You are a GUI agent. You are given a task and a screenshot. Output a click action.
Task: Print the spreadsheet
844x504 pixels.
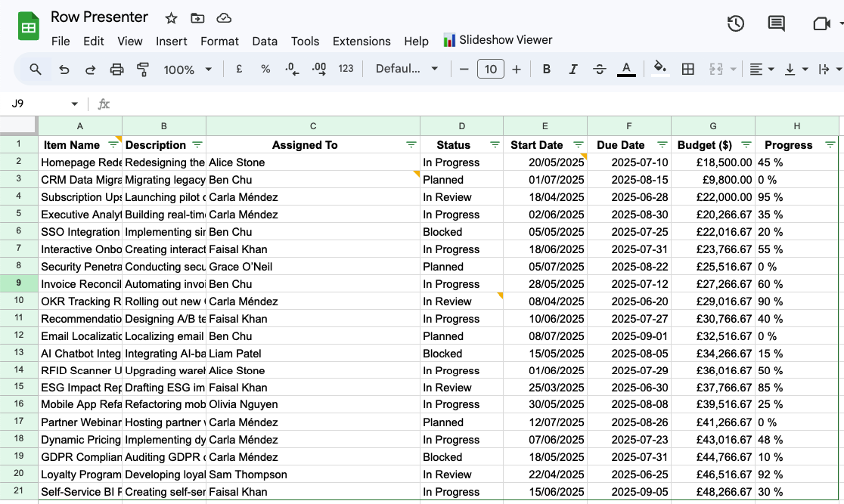(x=116, y=70)
